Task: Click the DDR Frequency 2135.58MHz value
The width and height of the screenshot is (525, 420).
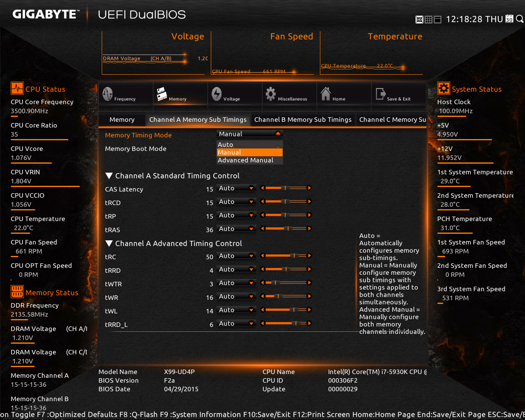Action: [30, 314]
